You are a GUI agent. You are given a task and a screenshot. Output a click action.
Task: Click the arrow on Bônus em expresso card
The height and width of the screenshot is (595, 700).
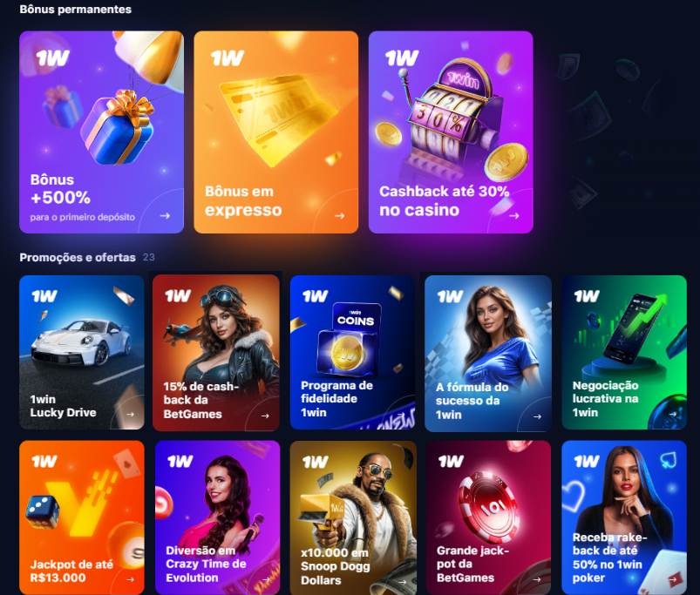pos(339,216)
